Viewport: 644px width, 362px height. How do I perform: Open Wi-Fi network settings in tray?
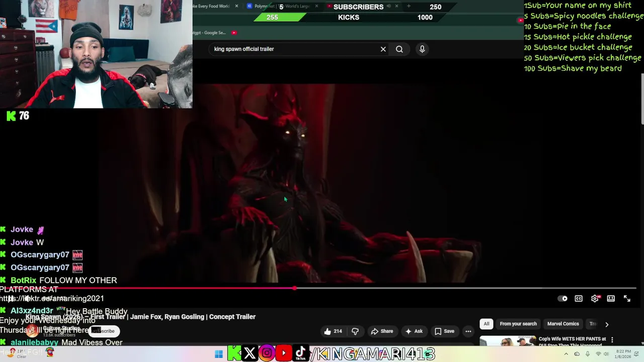pos(598,354)
